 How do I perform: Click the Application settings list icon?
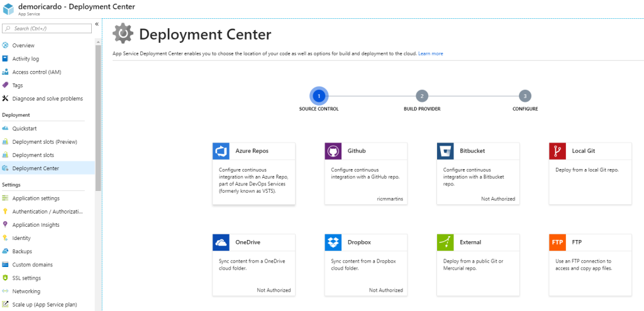point(5,198)
